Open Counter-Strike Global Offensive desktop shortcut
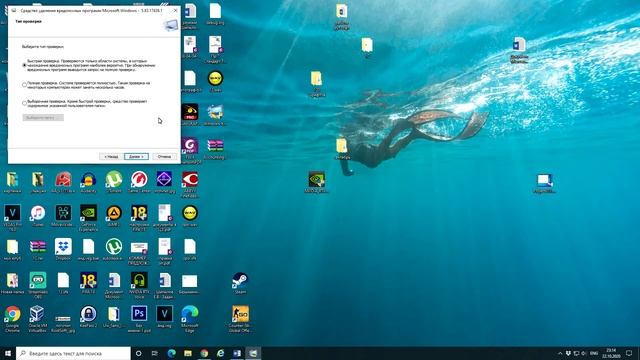This screenshot has width=640, height=360. [x=240, y=319]
